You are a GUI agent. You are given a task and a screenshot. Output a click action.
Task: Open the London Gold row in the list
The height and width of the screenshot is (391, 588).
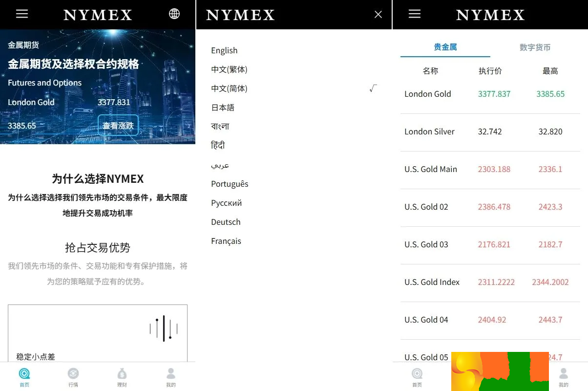(490, 94)
